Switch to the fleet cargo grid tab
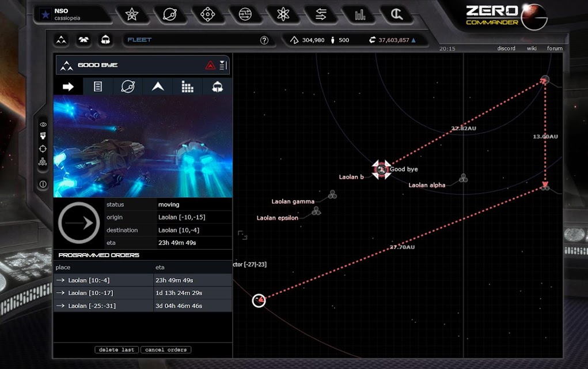 [x=187, y=86]
